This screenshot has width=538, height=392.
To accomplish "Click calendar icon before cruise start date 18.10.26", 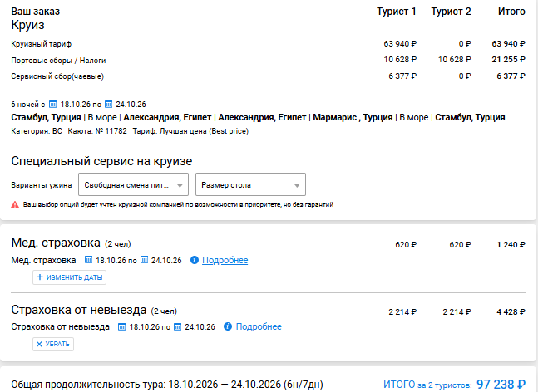I will coord(53,104).
